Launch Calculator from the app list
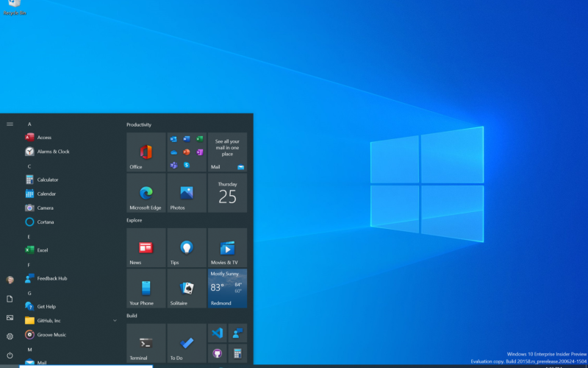588x368 pixels. [71, 180]
